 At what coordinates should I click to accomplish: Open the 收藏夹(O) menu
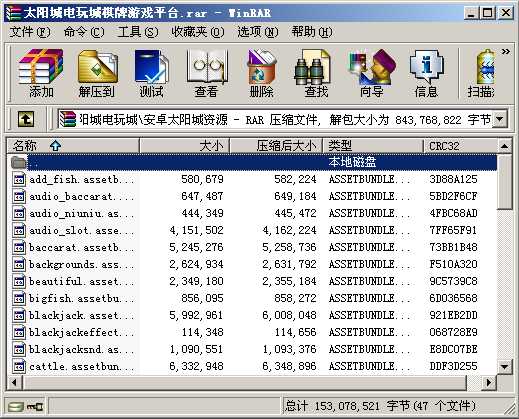[x=198, y=32]
